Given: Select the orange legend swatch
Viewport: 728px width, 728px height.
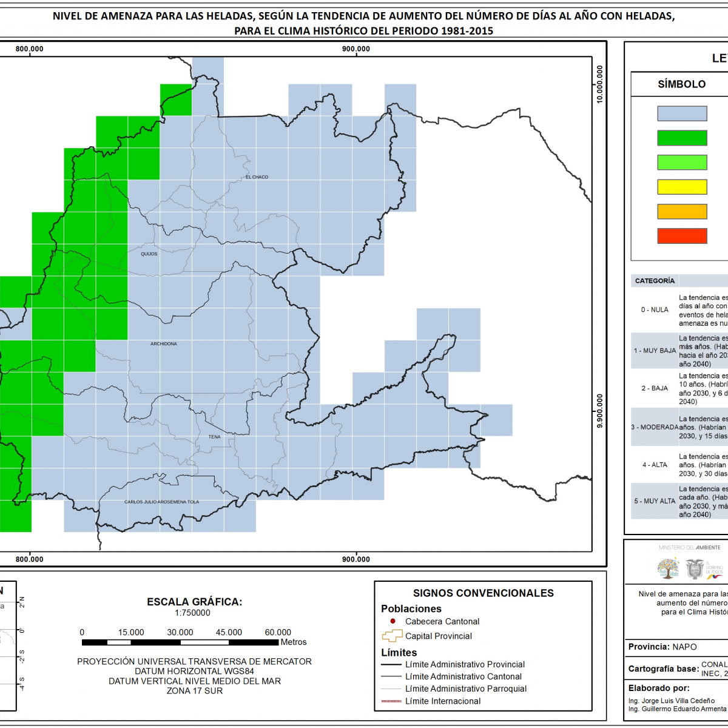Looking at the screenshot, I should point(682,211).
